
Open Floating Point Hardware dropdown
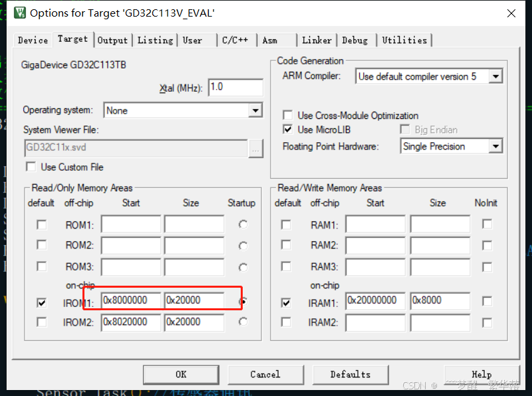point(452,146)
